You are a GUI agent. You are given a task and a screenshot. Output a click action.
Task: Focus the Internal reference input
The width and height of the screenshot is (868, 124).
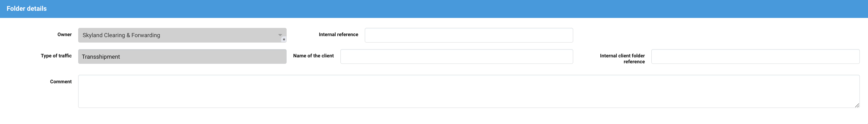point(468,35)
